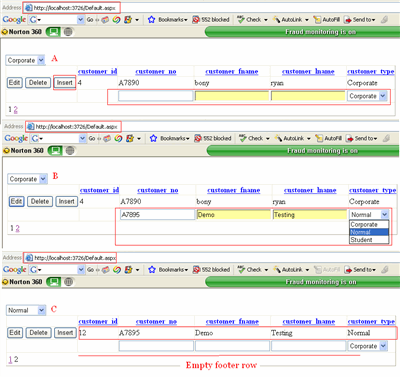Screen dimensions: 400x377
Task: Click the AutoLink icon in top toolbar
Action: click(x=276, y=20)
